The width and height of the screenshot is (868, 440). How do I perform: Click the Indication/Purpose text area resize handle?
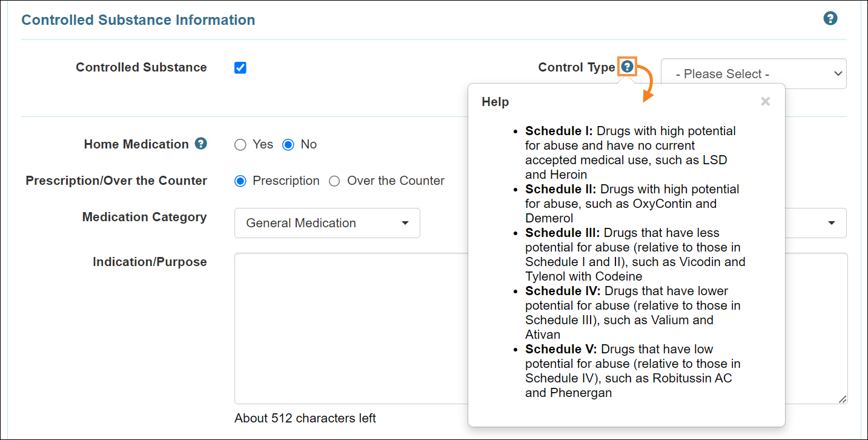(843, 399)
